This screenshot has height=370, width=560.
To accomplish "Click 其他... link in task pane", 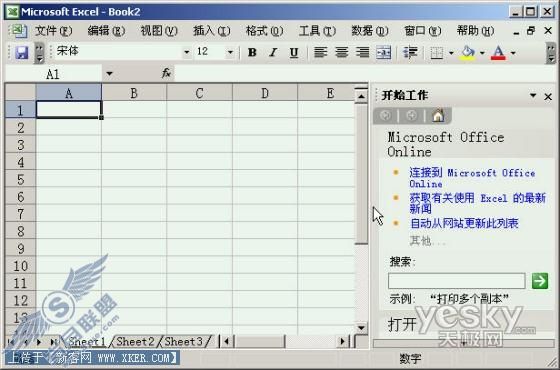I will [427, 241].
